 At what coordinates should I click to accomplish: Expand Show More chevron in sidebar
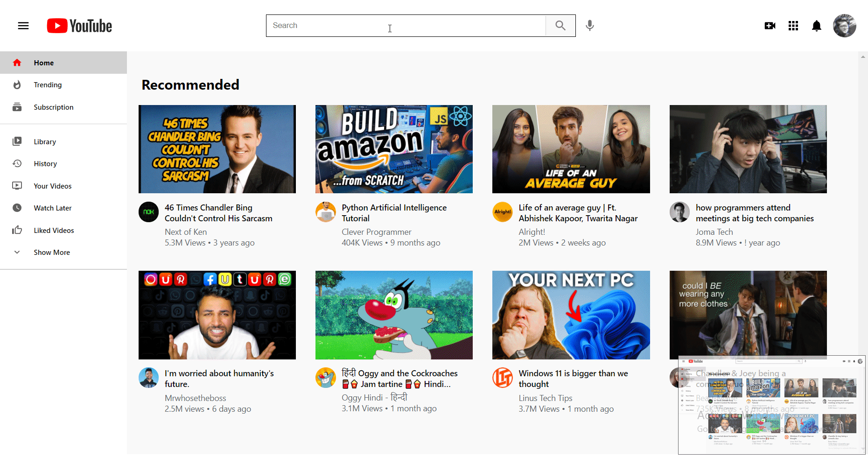click(17, 252)
